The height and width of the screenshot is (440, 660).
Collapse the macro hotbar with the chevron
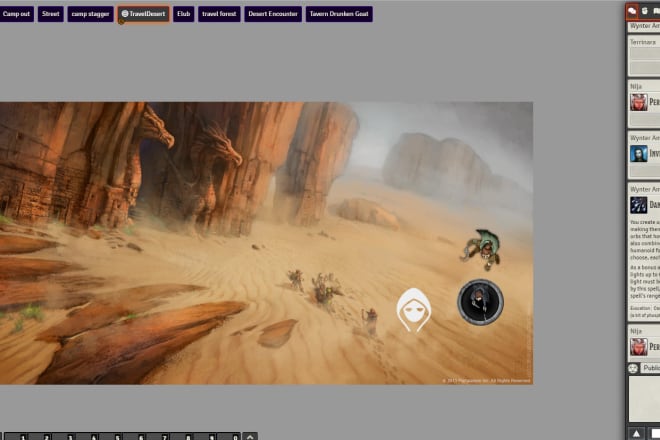pyautogui.click(x=250, y=437)
